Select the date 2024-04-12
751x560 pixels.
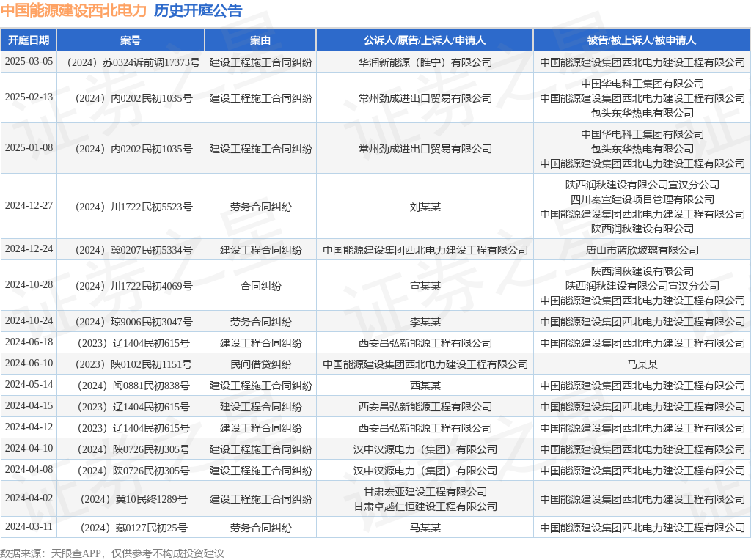pyautogui.click(x=29, y=427)
